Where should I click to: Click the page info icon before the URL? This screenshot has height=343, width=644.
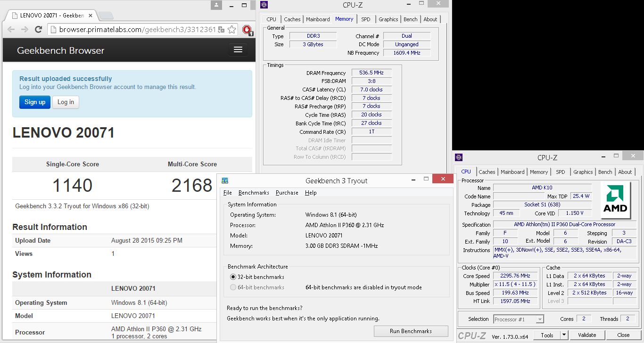pyautogui.click(x=53, y=30)
